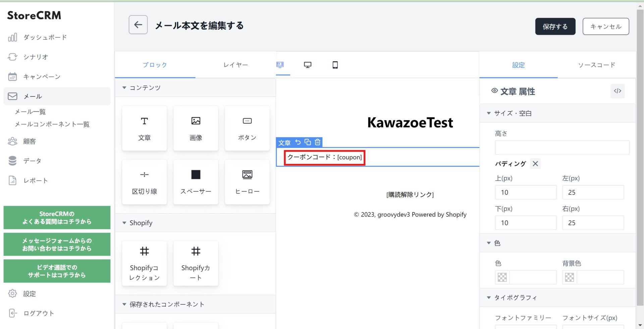Select the ヒーロー hero block
This screenshot has width=644, height=329.
[247, 182]
